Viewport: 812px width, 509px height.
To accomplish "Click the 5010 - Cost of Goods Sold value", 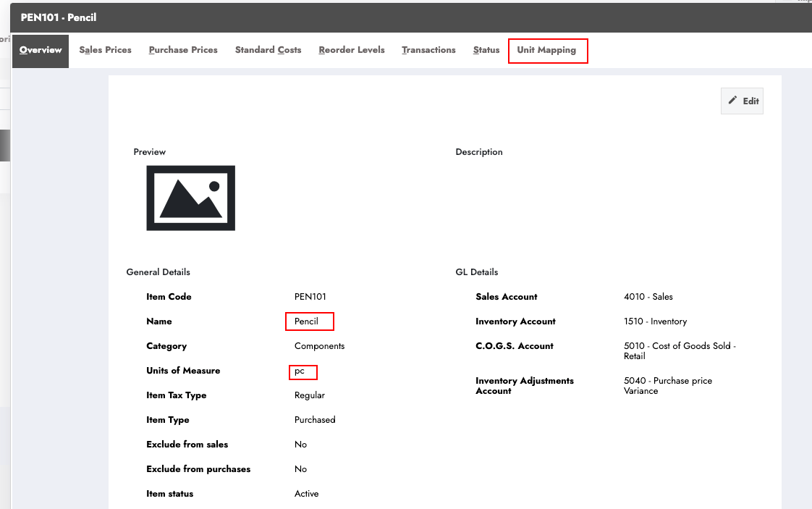I will 680,351.
